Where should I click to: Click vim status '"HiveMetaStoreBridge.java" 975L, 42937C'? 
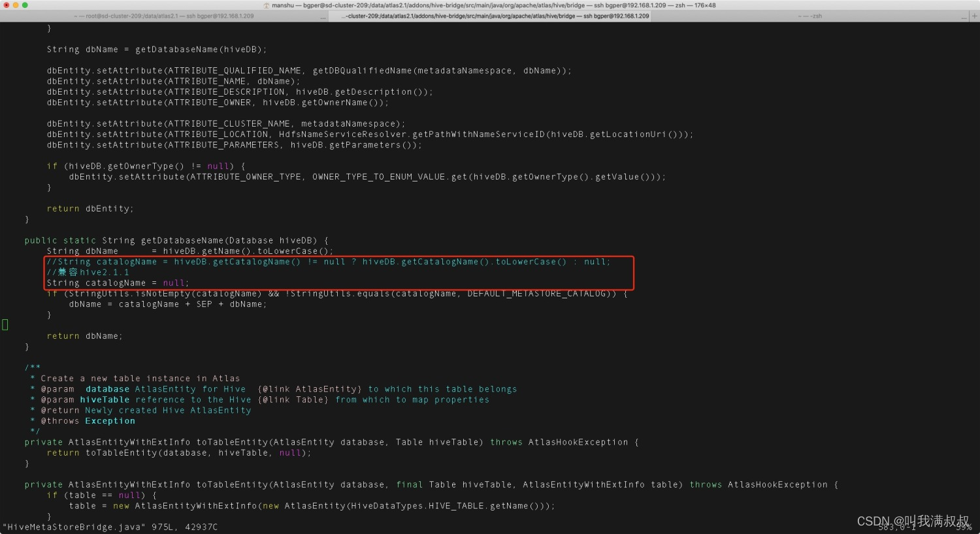pyautogui.click(x=110, y=527)
